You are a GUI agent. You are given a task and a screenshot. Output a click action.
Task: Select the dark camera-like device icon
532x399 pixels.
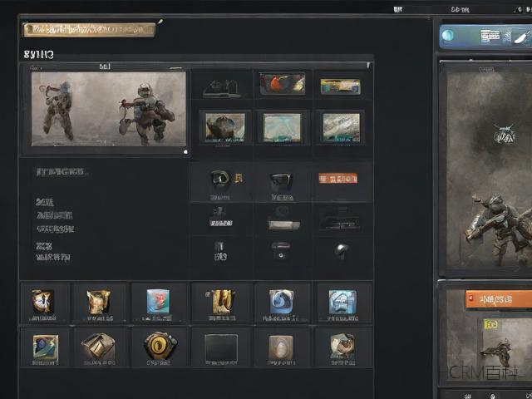(x=281, y=250)
